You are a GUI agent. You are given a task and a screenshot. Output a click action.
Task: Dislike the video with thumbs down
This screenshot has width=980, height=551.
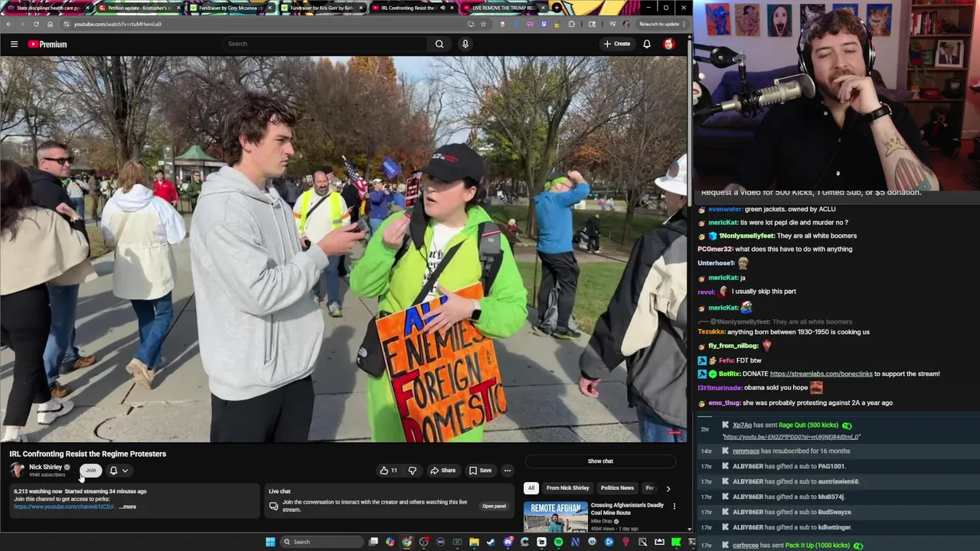(x=412, y=471)
